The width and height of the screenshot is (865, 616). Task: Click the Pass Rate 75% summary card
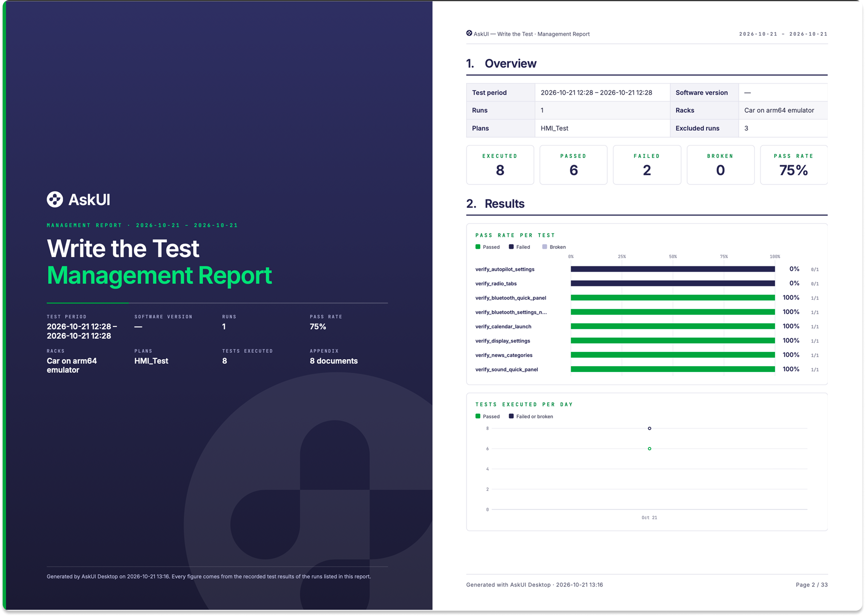click(x=794, y=165)
